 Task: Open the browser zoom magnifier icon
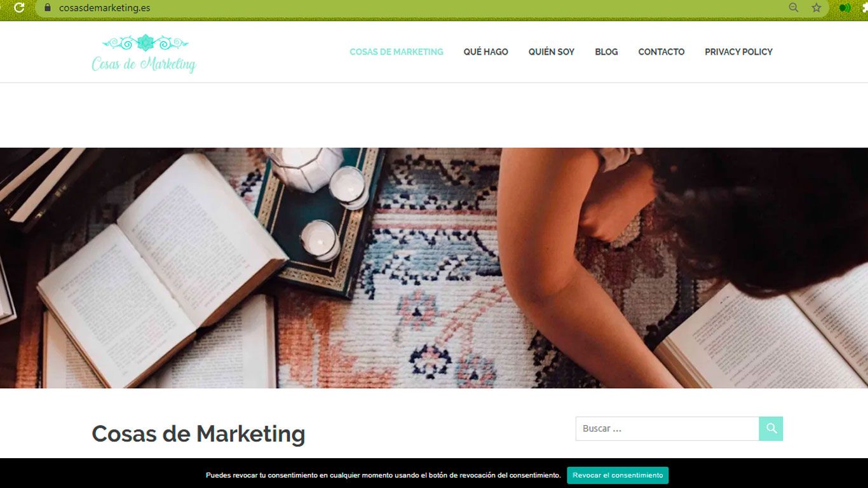(794, 8)
